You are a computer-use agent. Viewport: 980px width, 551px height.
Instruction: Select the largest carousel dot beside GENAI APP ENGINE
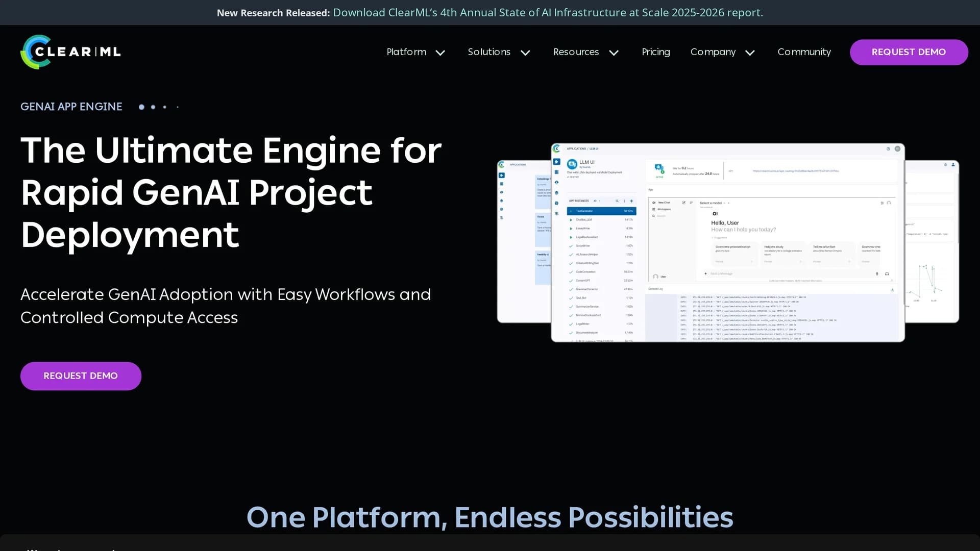(141, 107)
